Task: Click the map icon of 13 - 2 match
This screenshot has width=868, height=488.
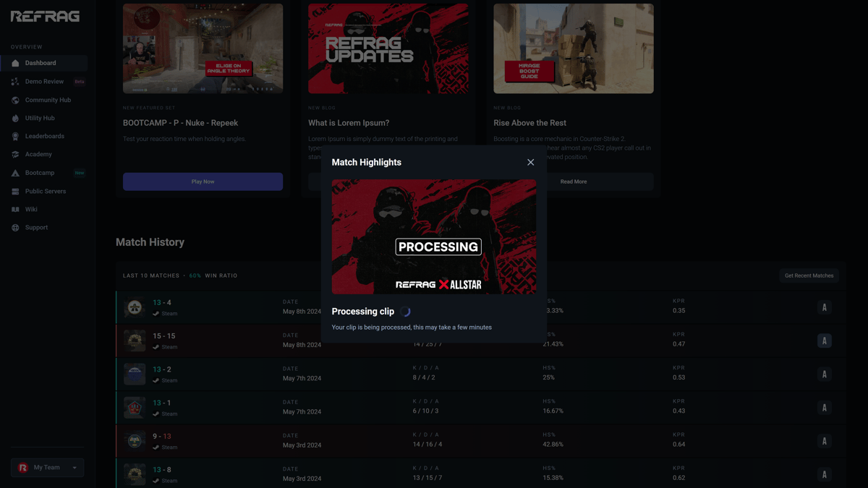Action: pos(135,374)
